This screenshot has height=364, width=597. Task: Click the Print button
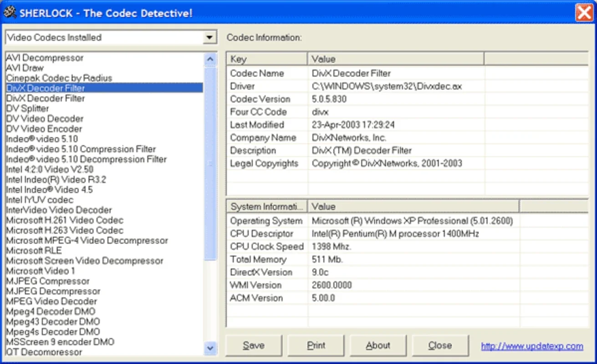[316, 346]
